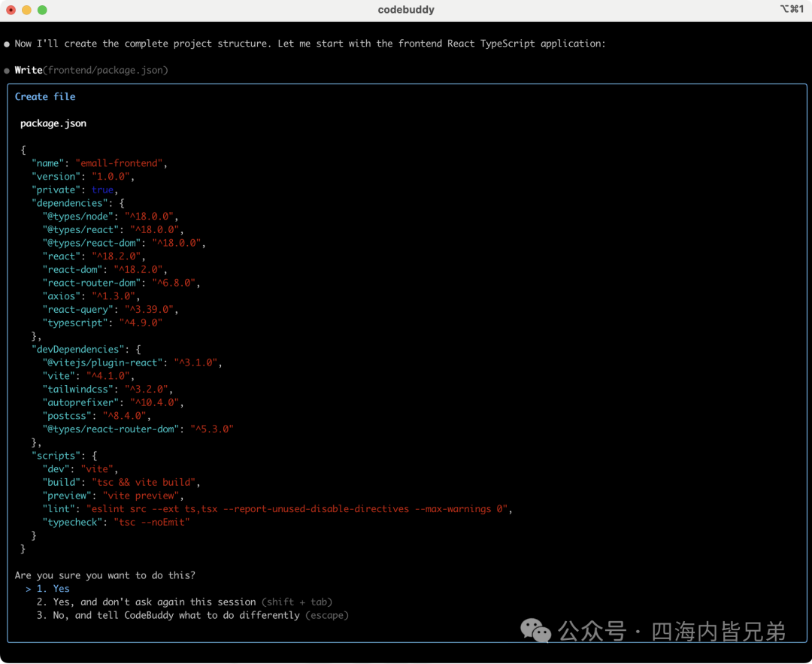Select the "name": "emall-frontend" line
This screenshot has width=812, height=664.
pos(99,164)
